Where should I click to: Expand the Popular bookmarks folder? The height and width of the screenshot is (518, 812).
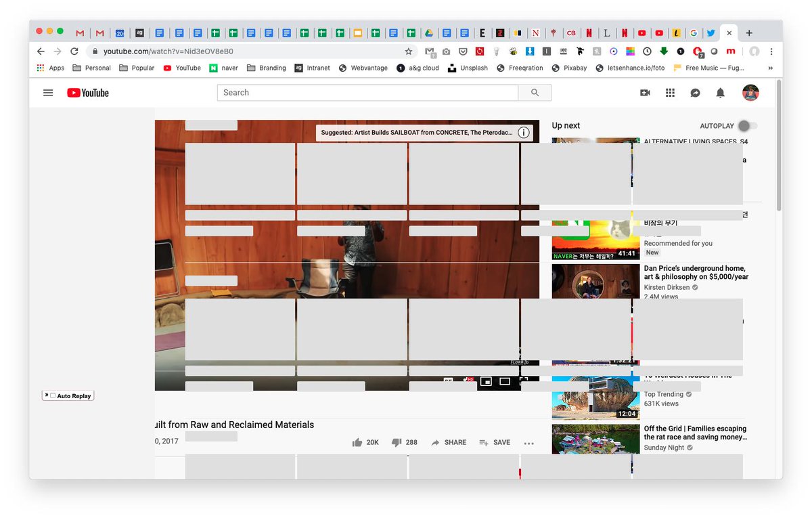(137, 68)
